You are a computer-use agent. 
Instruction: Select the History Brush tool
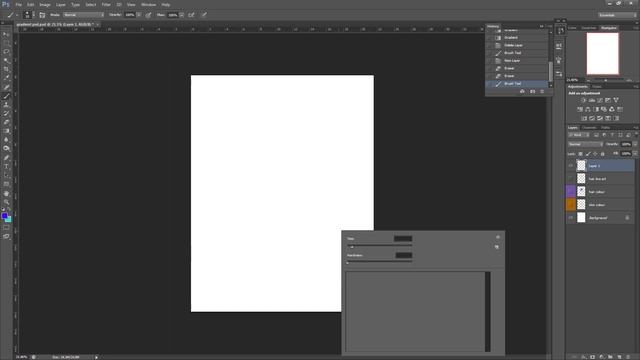(x=6, y=113)
